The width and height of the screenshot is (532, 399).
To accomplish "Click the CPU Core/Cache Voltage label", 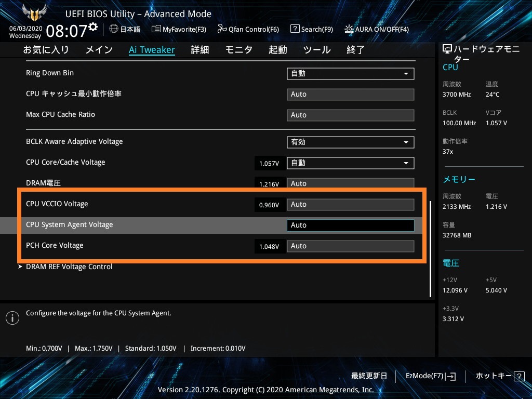I will tap(65, 162).
